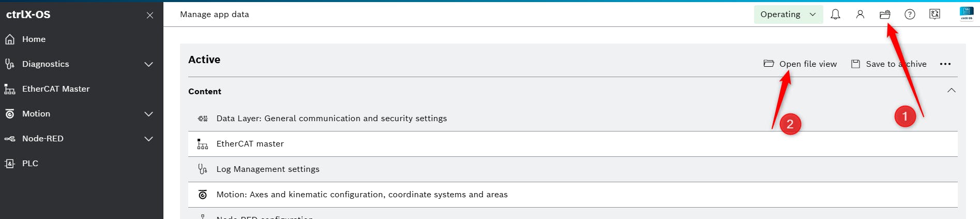This screenshot has height=219, width=980.
Task: Expand the Motion sidebar menu
Action: pyautogui.click(x=148, y=114)
